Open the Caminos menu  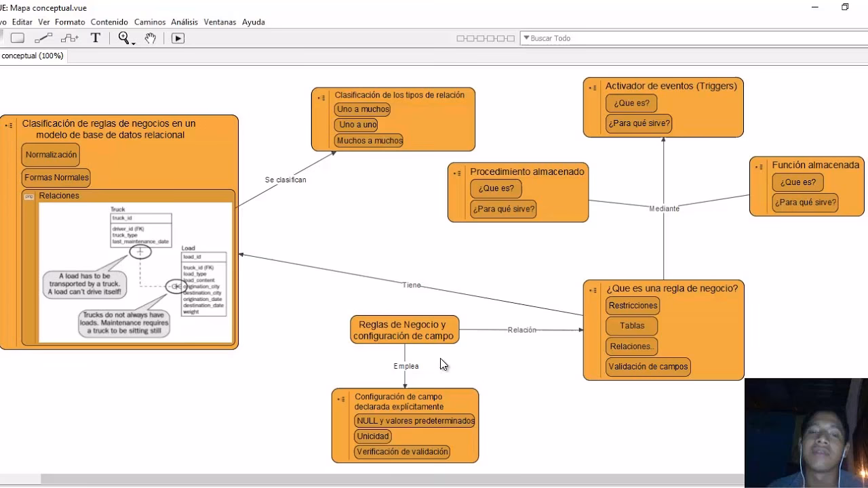tap(150, 22)
